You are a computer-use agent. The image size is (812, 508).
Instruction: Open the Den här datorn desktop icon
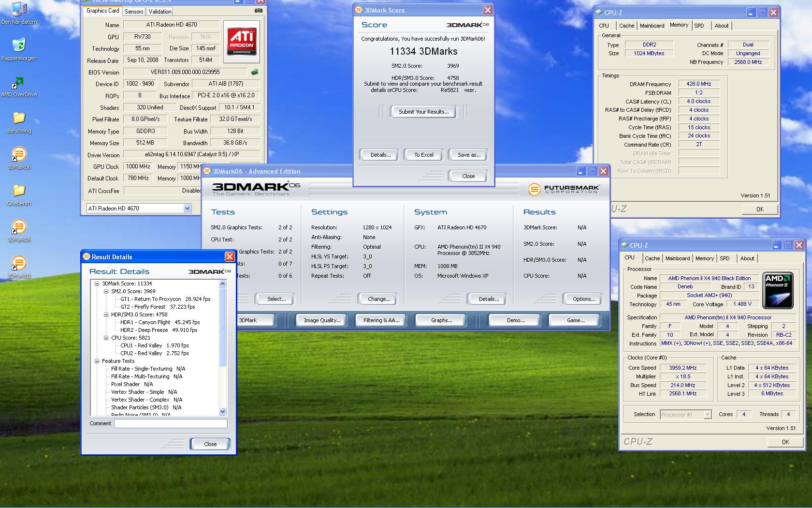(19, 12)
